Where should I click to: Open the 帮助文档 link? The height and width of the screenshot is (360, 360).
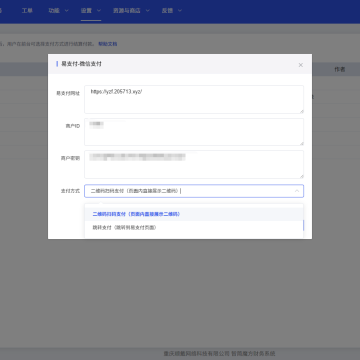click(108, 44)
